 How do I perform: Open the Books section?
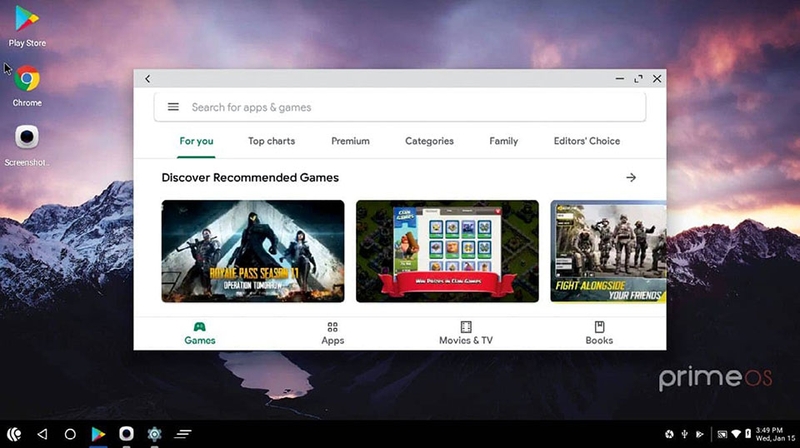coord(599,334)
